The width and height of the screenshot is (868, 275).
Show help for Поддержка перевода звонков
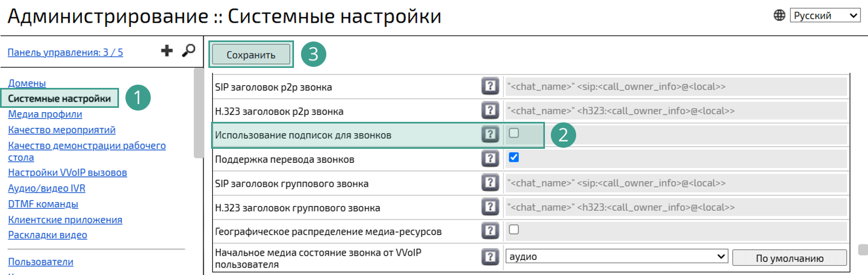490,159
